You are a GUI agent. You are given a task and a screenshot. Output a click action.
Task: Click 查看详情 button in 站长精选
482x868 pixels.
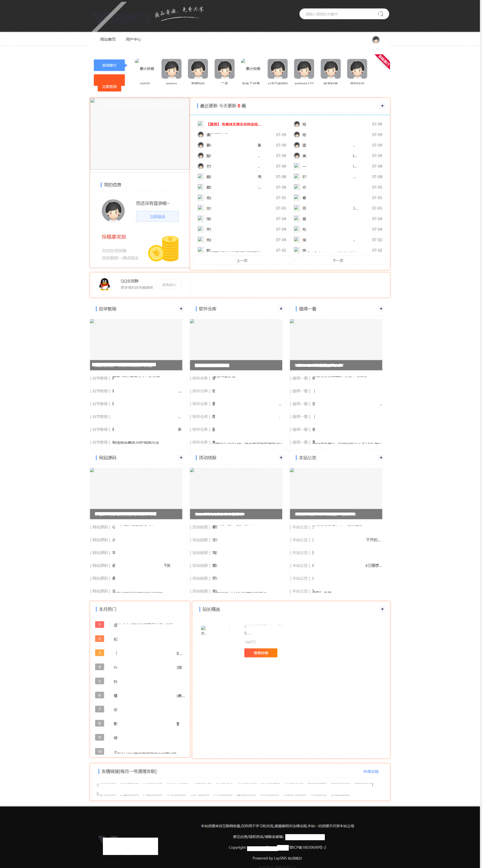point(261,653)
